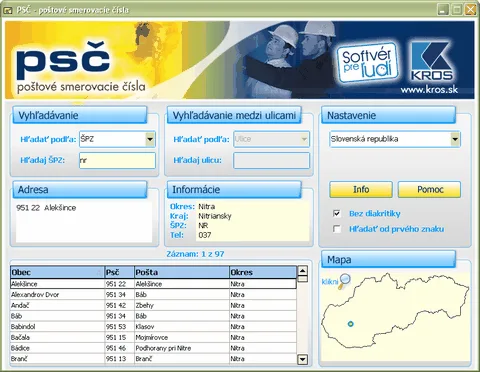The width and height of the screenshot is (480, 372).
Task: Click the PSČ app icon in title bar
Action: coord(8,10)
